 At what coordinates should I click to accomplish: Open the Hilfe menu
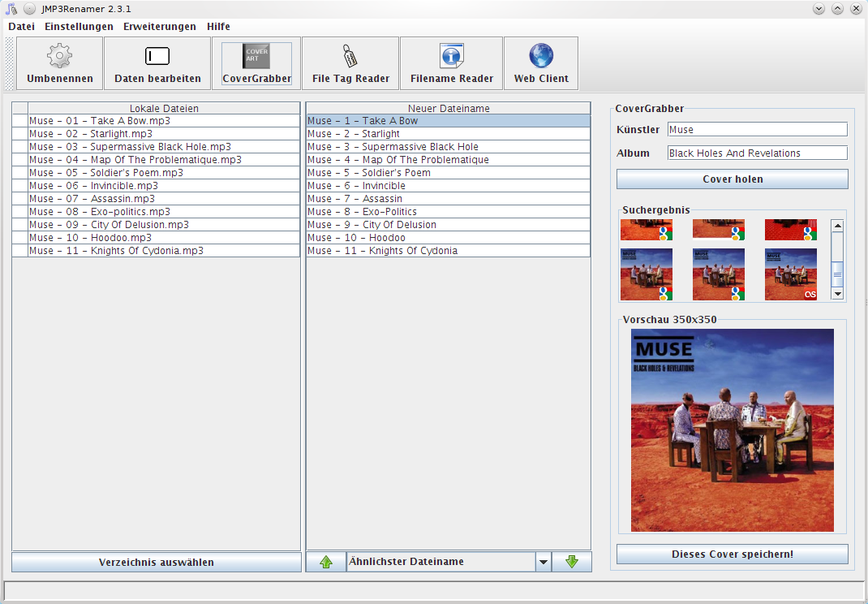219,27
